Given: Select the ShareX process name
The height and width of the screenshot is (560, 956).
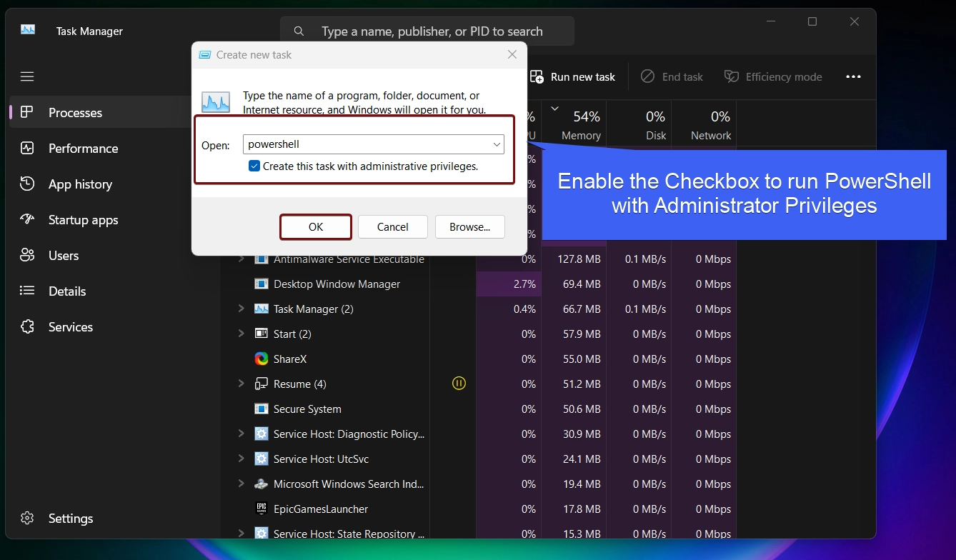Looking at the screenshot, I should pyautogui.click(x=290, y=359).
